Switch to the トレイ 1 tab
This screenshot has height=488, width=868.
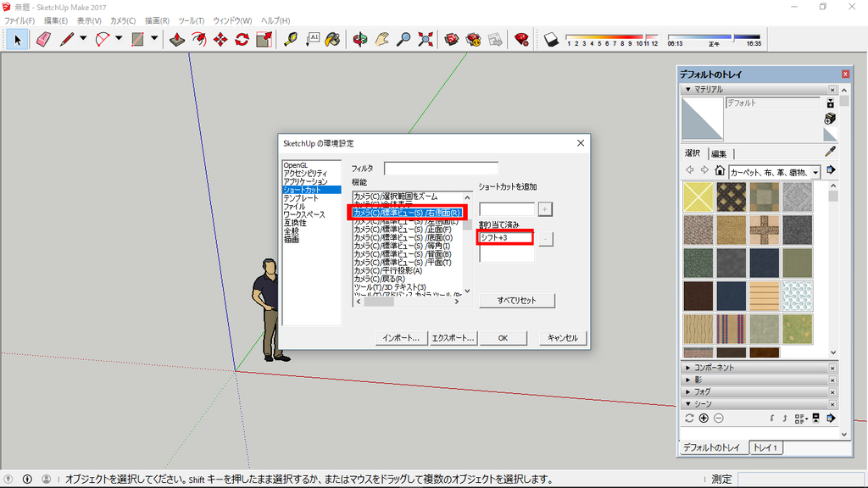(x=765, y=447)
